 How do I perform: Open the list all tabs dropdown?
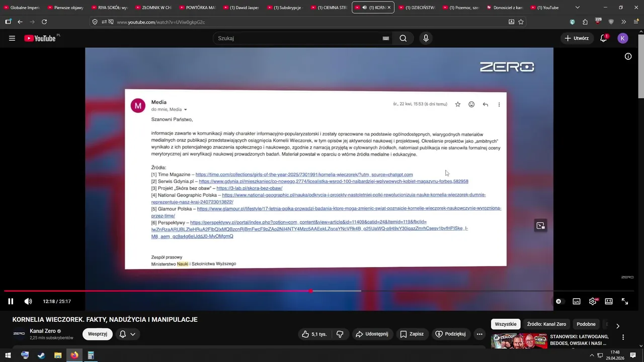578,8
